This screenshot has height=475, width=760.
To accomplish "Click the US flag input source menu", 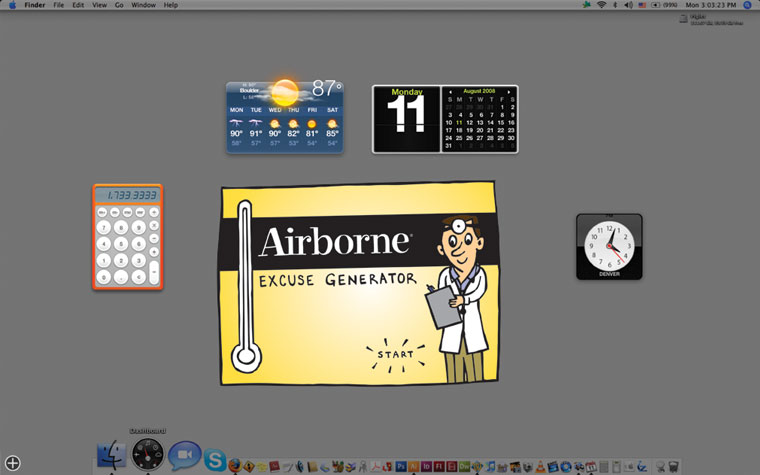I will pos(641,5).
